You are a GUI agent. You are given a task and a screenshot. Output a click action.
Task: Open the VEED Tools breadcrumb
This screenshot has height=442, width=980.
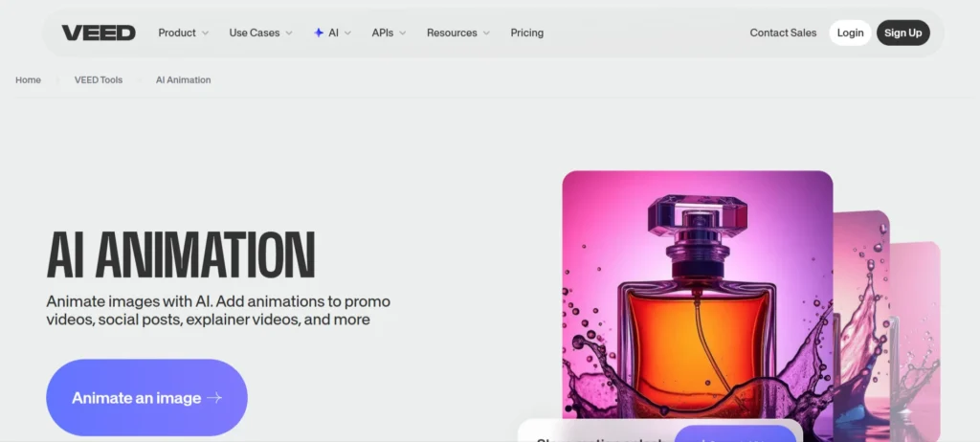99,80
